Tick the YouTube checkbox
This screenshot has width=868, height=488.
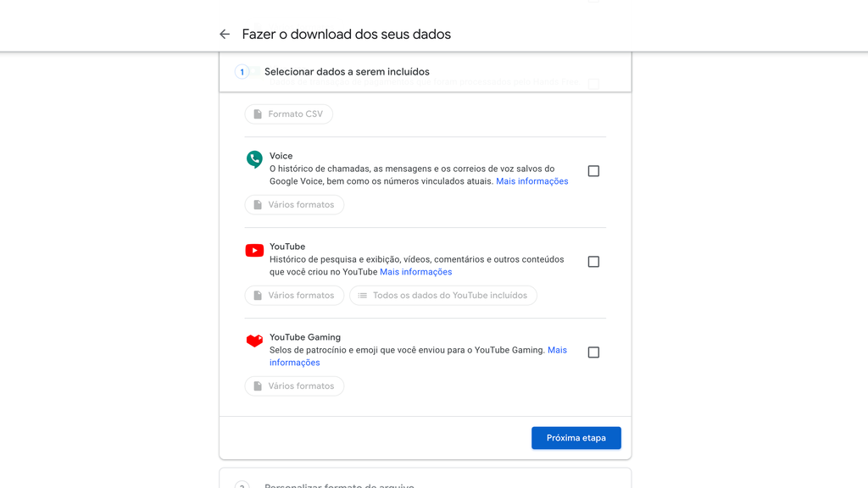(x=593, y=262)
